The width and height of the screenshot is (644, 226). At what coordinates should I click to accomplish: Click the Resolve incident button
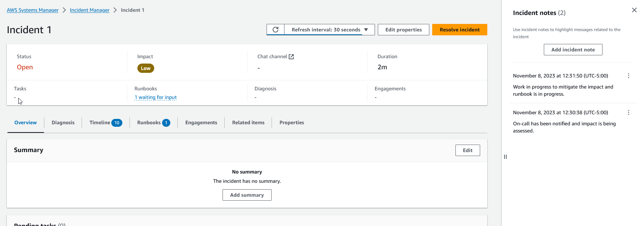point(459,30)
